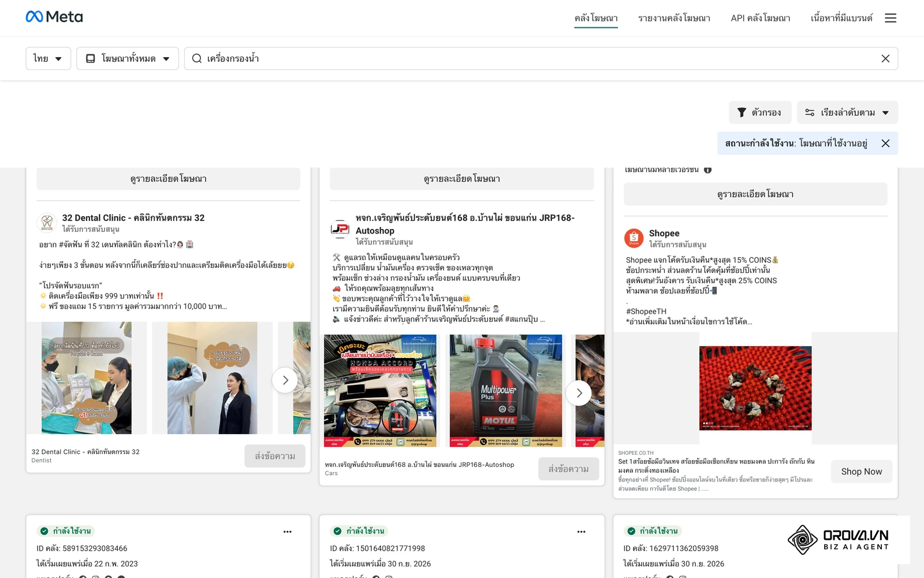Viewport: 924px width, 578px height.
Task: Click SHOPEE.CO.TH domain text
Action: click(636, 453)
